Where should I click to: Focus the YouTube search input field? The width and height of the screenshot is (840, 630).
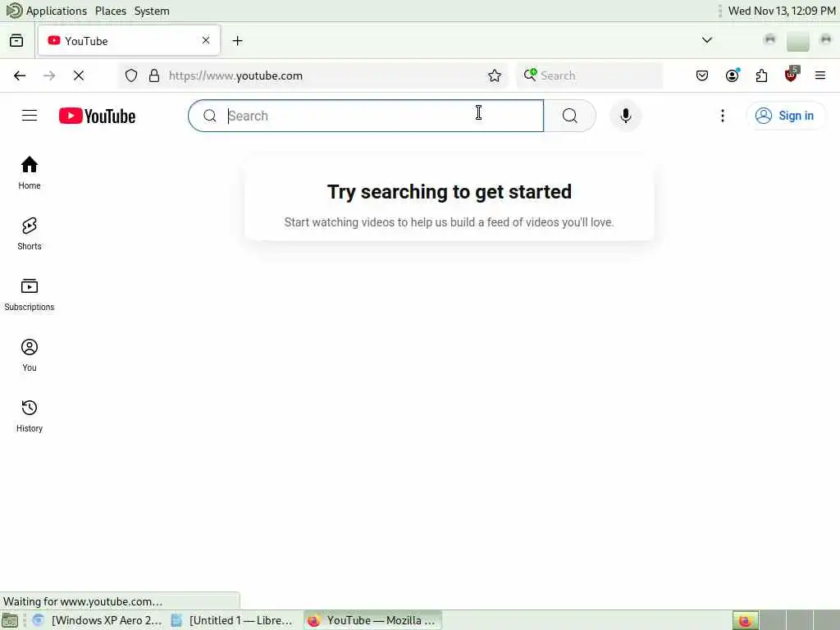367,116
